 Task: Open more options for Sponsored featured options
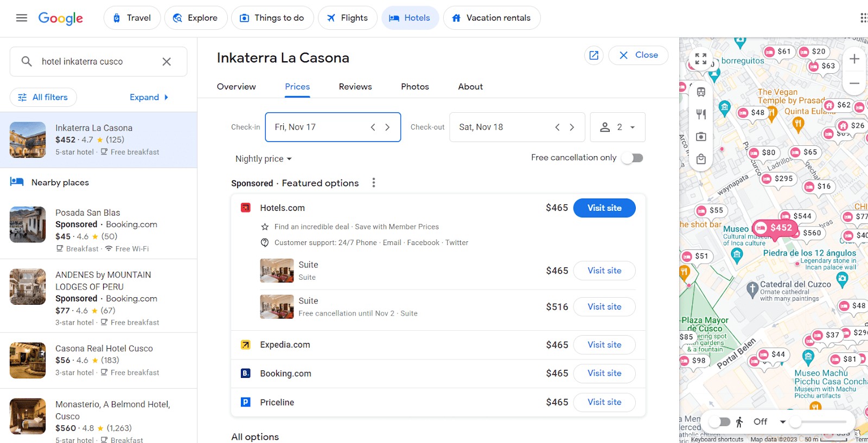coord(373,183)
